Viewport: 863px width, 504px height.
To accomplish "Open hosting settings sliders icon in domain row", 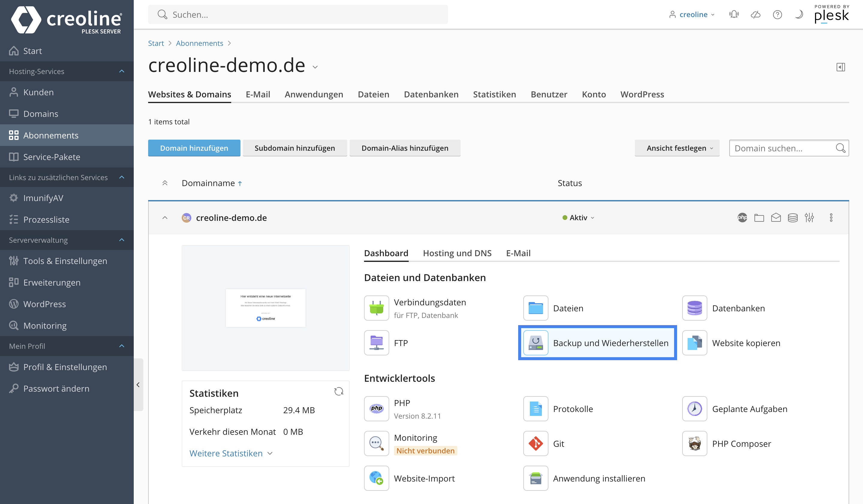I will pos(809,218).
